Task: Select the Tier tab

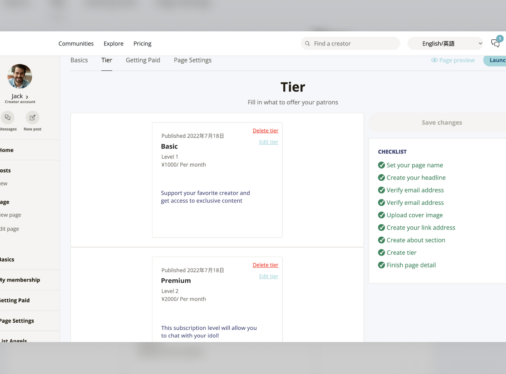Action: point(107,60)
